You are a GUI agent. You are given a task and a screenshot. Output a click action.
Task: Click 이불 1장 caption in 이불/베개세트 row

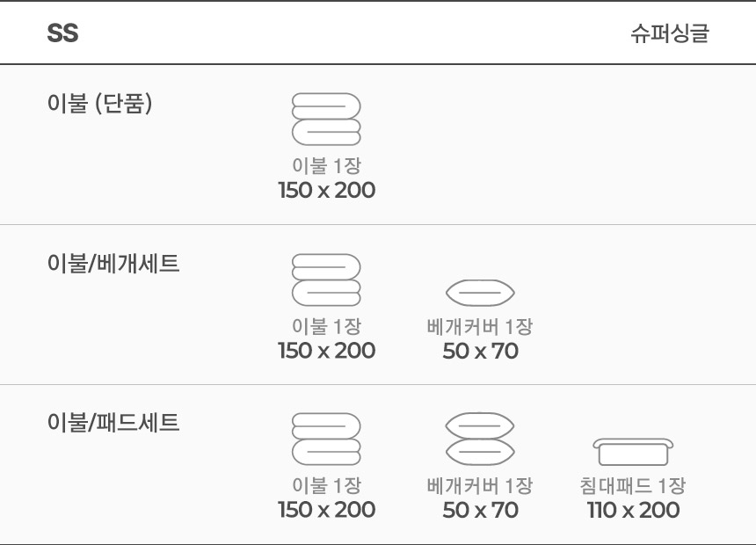pos(326,326)
